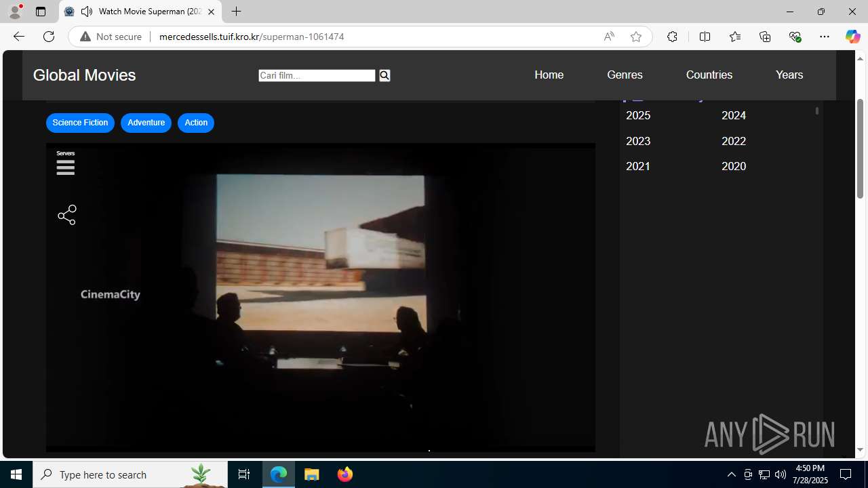Open the Genres menu

(625, 75)
